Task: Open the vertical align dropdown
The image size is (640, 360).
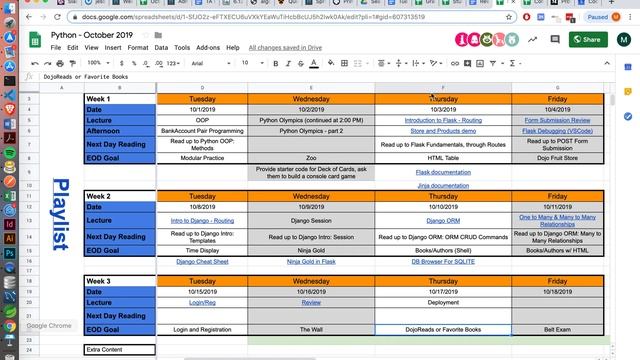Action: click(401, 63)
